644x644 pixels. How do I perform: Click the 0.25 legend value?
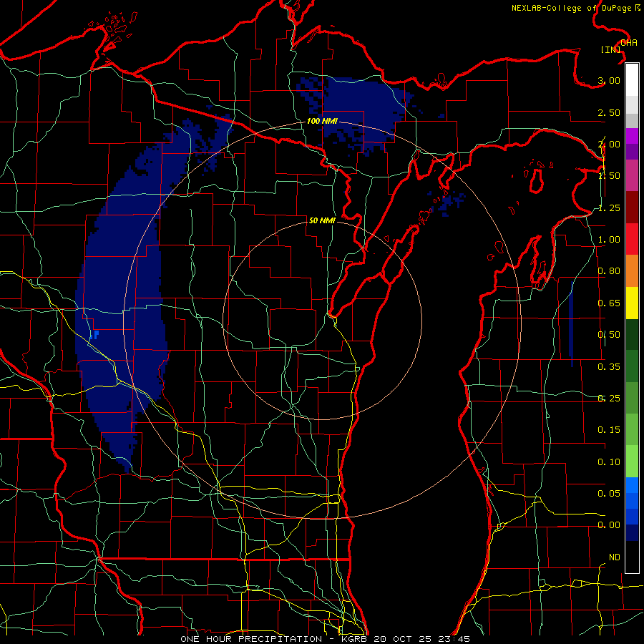[609, 399]
